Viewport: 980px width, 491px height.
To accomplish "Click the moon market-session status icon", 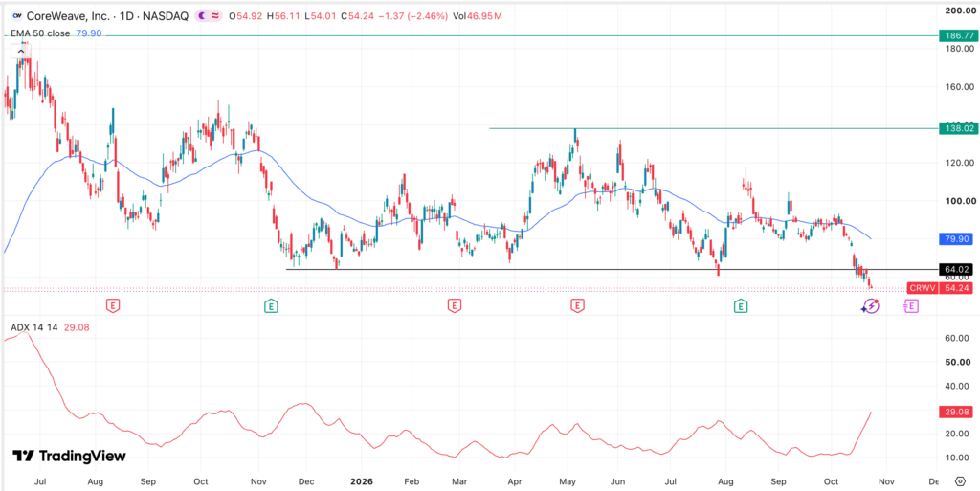I will [x=204, y=17].
